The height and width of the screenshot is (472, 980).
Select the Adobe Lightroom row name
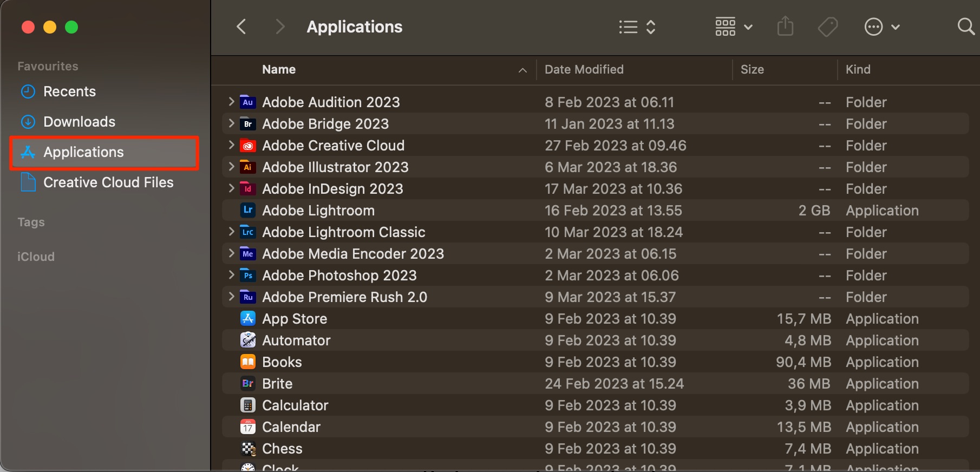coord(318,211)
